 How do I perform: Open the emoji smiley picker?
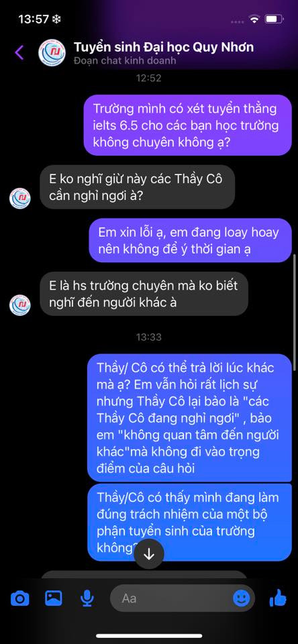[241, 598]
